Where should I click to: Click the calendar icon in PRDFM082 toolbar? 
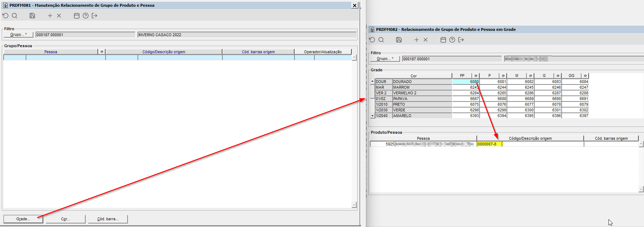[443, 40]
